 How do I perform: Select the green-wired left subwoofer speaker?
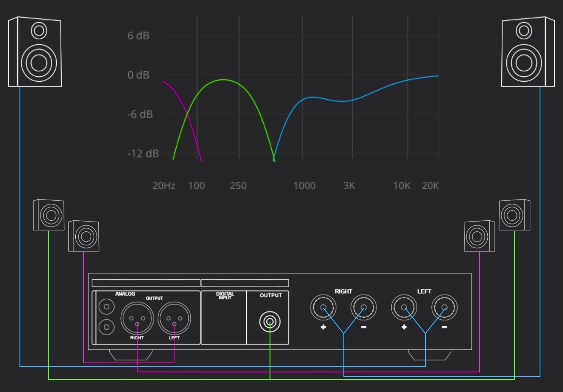pos(48,215)
